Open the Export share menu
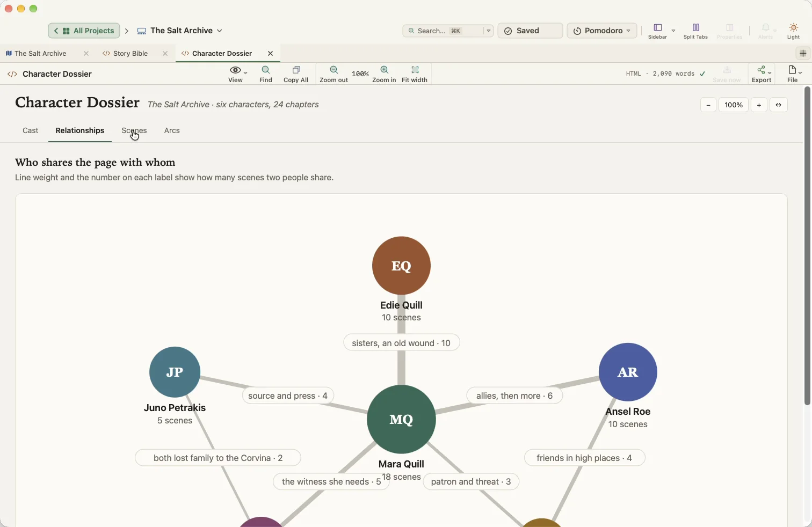 coord(762,74)
